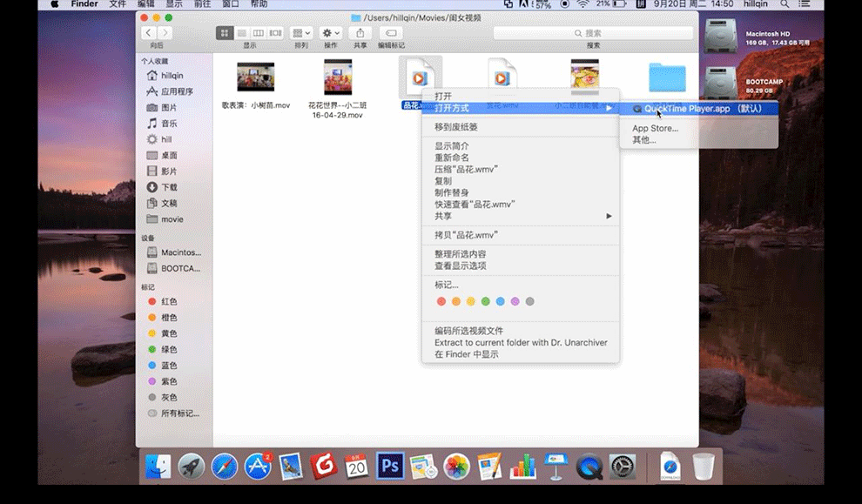Open Launchpad from the Dock

pos(192,466)
